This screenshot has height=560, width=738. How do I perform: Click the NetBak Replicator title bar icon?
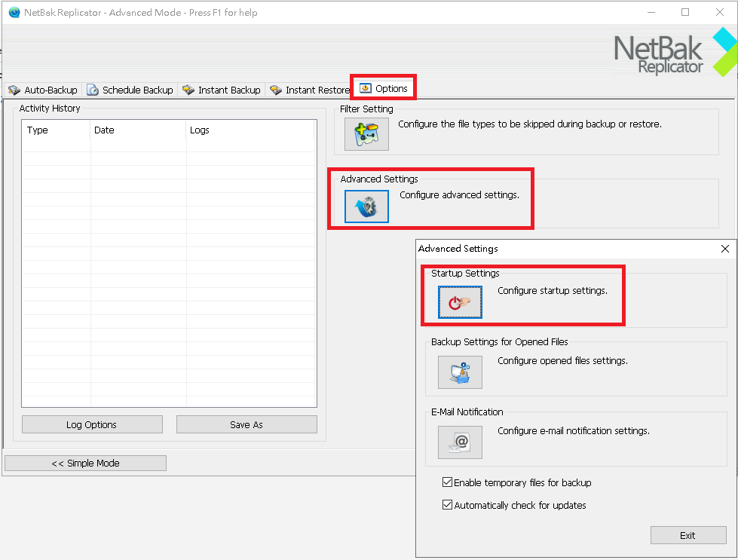[x=13, y=12]
